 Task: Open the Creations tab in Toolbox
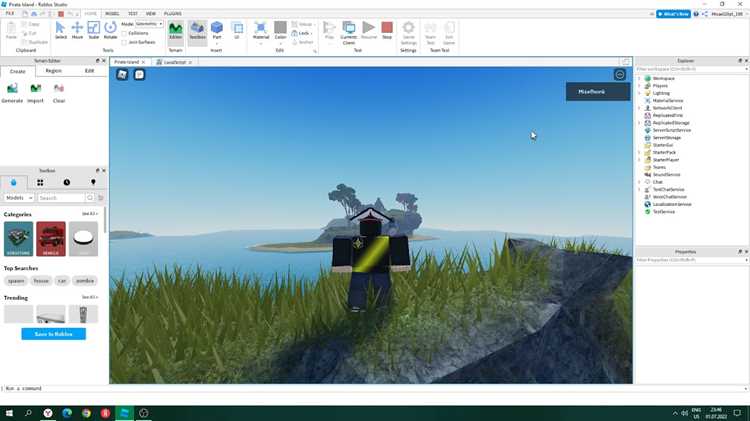click(93, 182)
